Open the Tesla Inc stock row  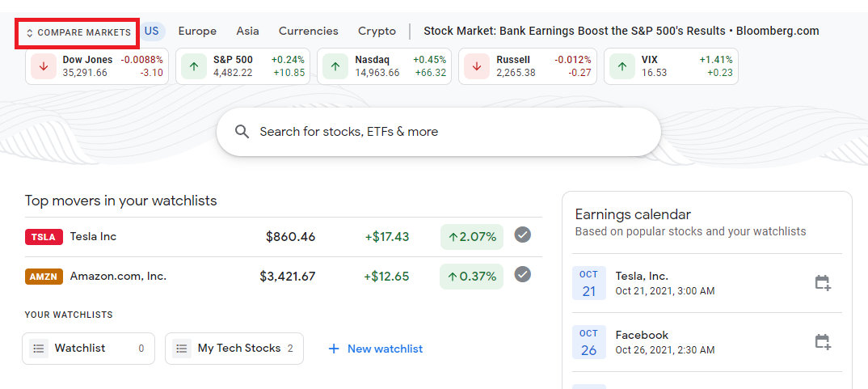(x=284, y=237)
